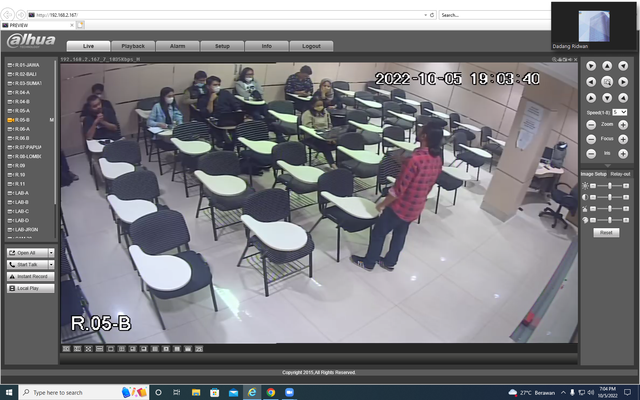Open Speed(1-8) dropdown
The image size is (640, 400).
pos(619,112)
